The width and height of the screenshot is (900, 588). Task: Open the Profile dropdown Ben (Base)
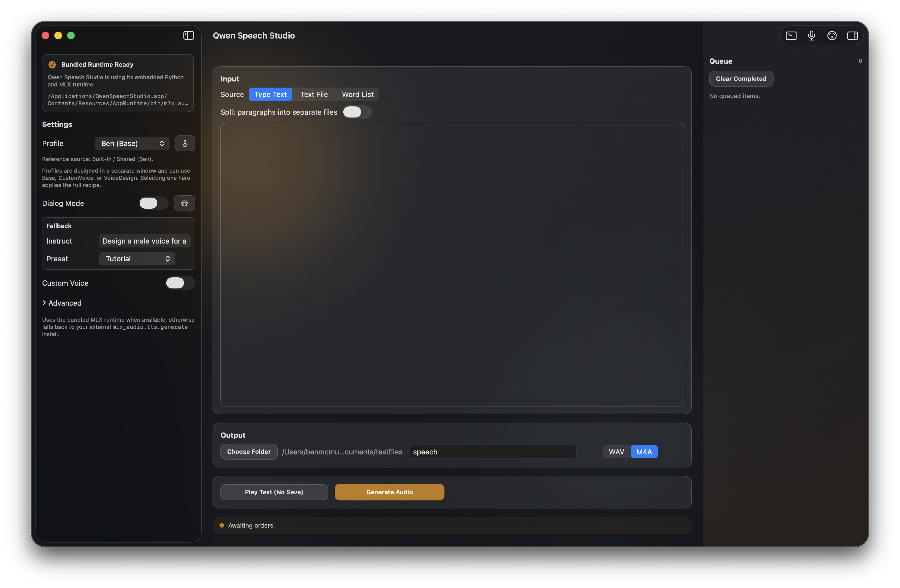click(132, 143)
